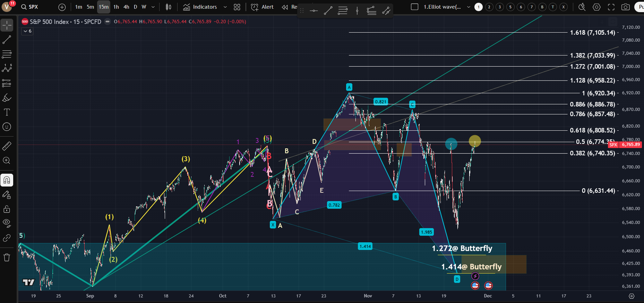Viewport: 644px width, 303px height.
Task: Toggle lock all drawing tools
Action: [x=7, y=209]
